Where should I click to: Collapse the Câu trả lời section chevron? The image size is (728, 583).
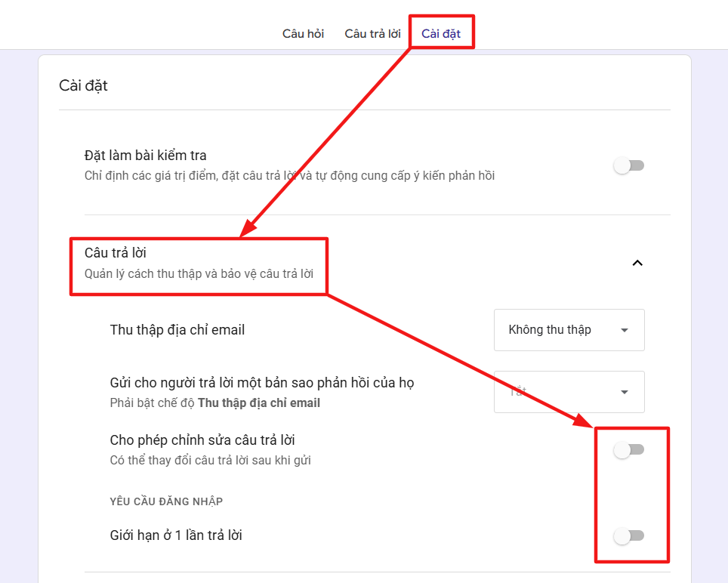[x=637, y=264]
